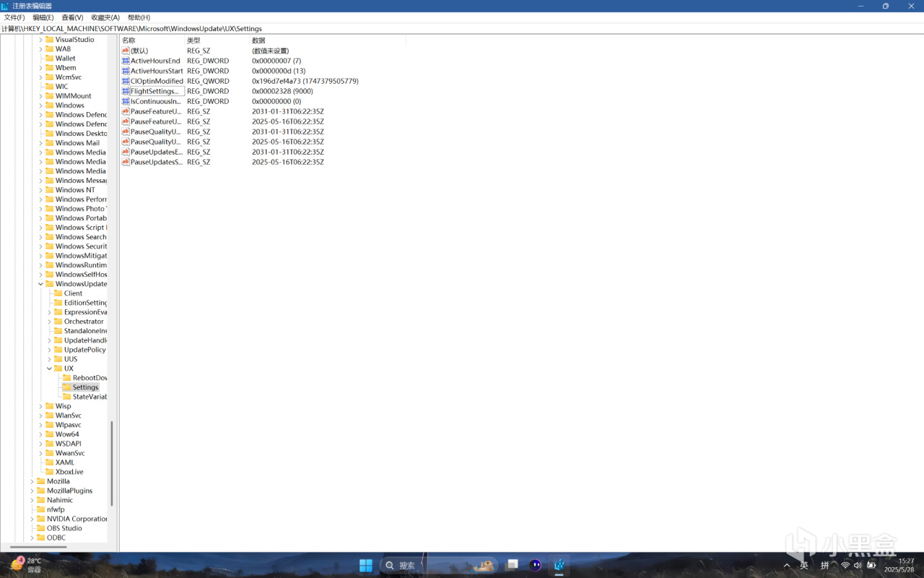Expand the Wow64 key
The height and width of the screenshot is (578, 924).
(40, 434)
